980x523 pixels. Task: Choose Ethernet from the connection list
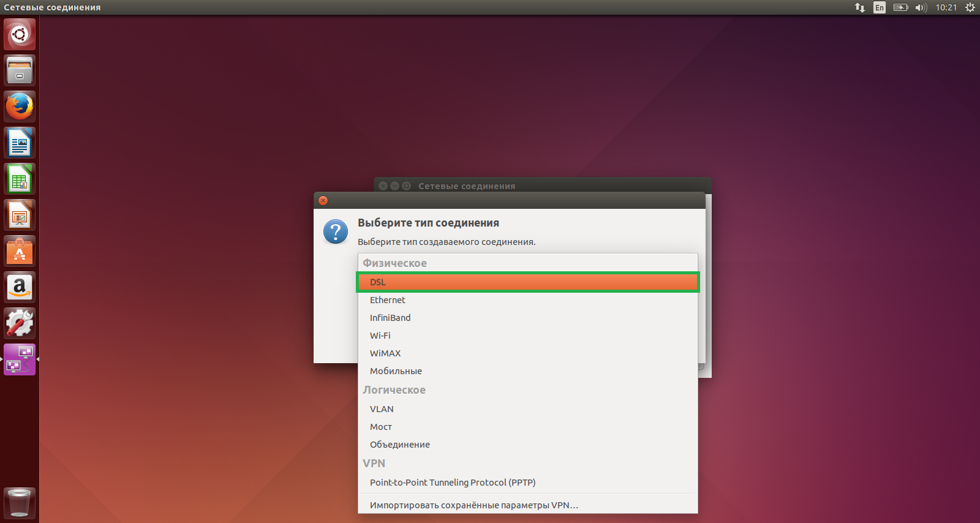pos(528,300)
